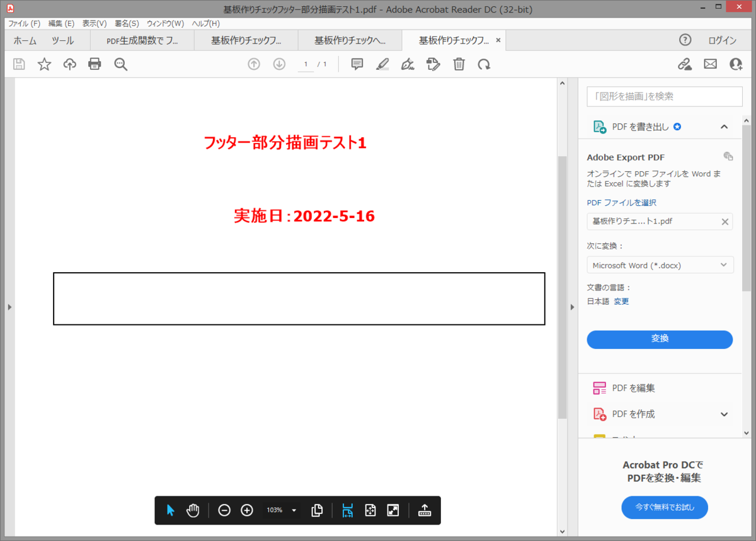Image resolution: width=756 pixels, height=541 pixels.
Task: Enter full screen mode icon
Action: coord(393,510)
